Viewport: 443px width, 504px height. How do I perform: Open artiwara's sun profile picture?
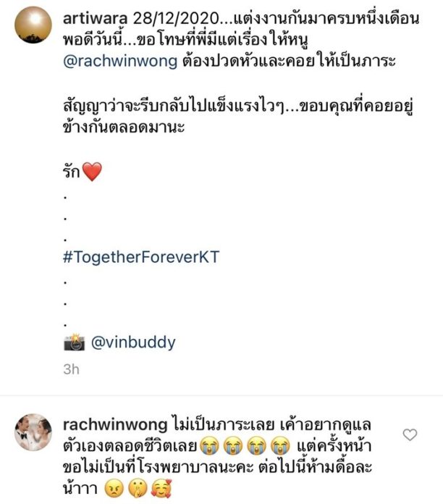[33, 25]
